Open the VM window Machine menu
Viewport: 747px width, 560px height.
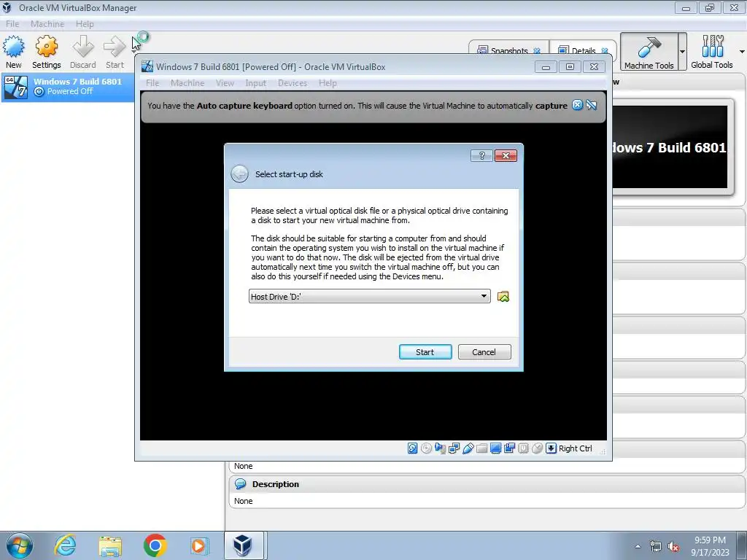coord(187,83)
